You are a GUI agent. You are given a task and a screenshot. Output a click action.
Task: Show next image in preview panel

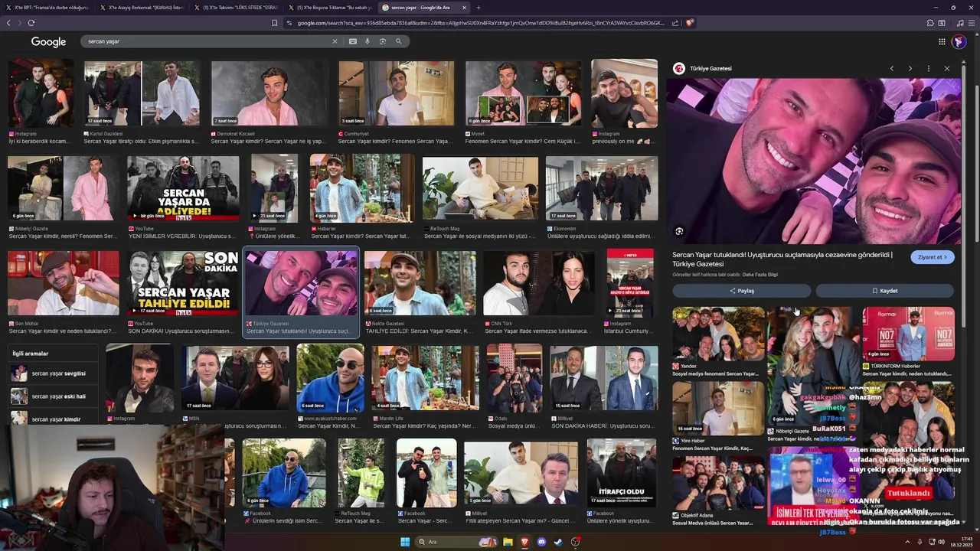click(910, 69)
